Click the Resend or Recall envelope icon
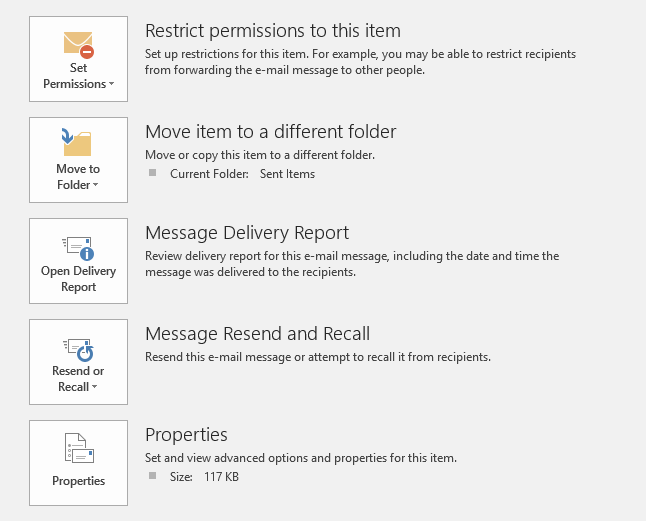The height and width of the screenshot is (521, 646). click(78, 348)
